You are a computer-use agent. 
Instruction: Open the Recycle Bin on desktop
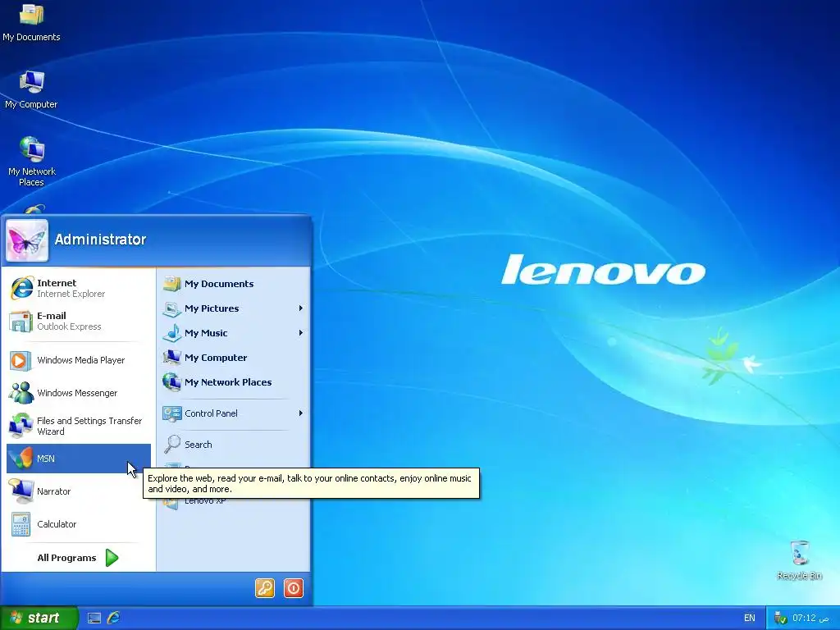pyautogui.click(x=799, y=560)
